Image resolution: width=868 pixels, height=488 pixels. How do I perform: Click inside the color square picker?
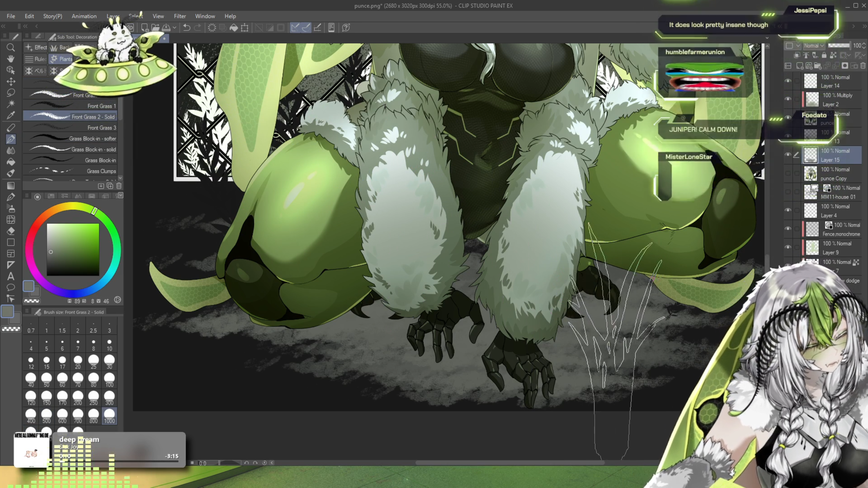coord(73,249)
